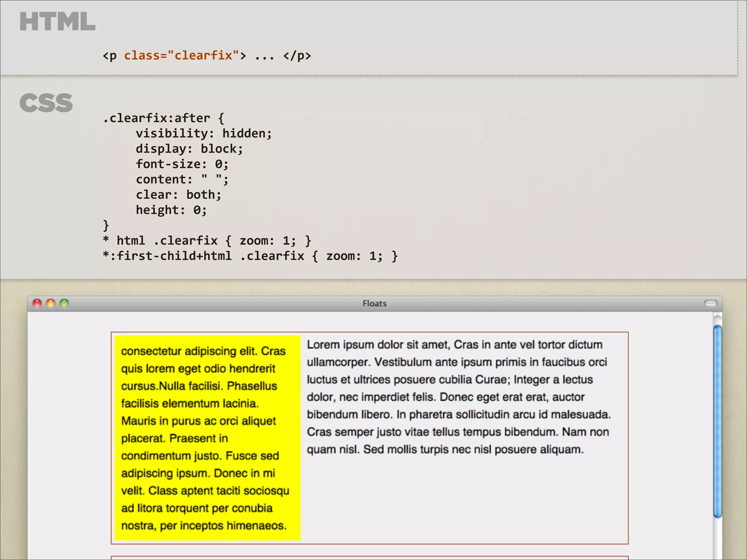Zoom the Floats window with green button
The height and width of the screenshot is (560, 747).
tap(64, 303)
